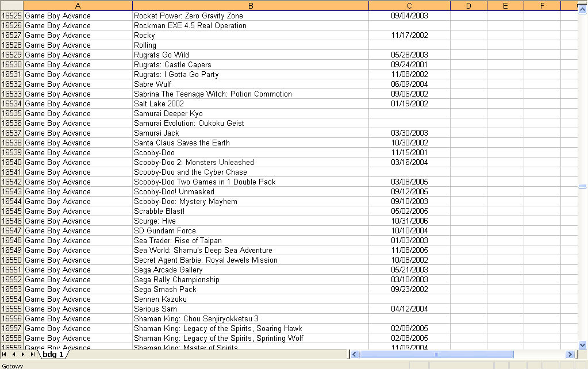
Task: Open the bdg 1 sheet tab
Action: [52, 355]
